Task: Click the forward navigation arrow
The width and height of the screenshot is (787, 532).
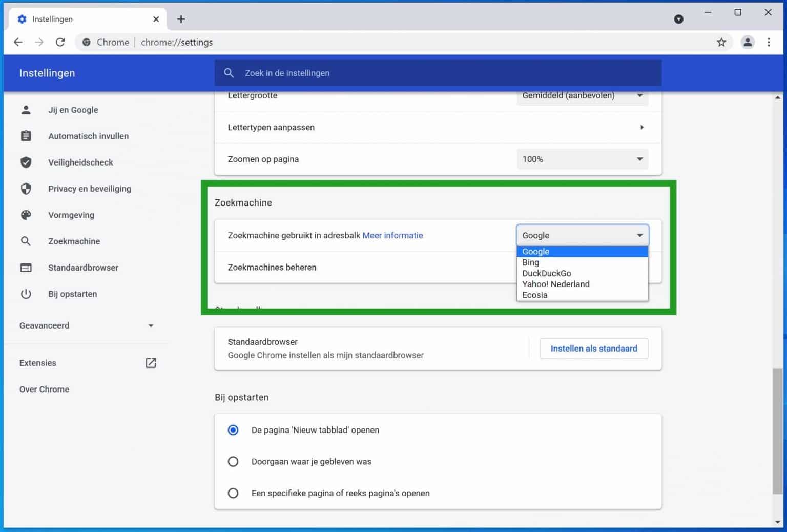Action: point(39,42)
